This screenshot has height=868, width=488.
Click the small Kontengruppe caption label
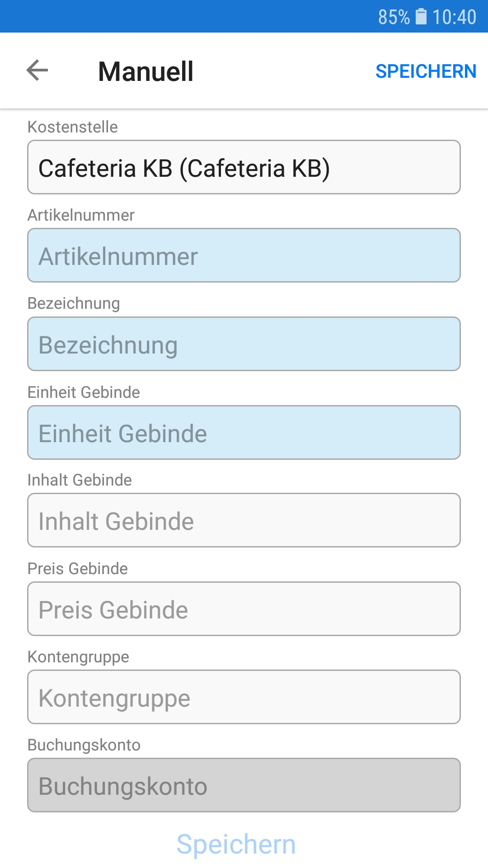click(78, 657)
